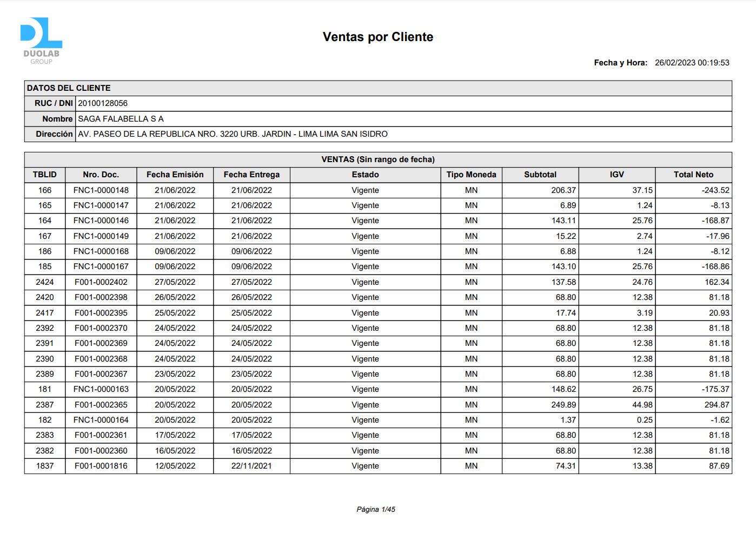Image resolution: width=756 pixels, height=534 pixels.
Task: Click subtotal value 143.10
Action: coord(563,266)
